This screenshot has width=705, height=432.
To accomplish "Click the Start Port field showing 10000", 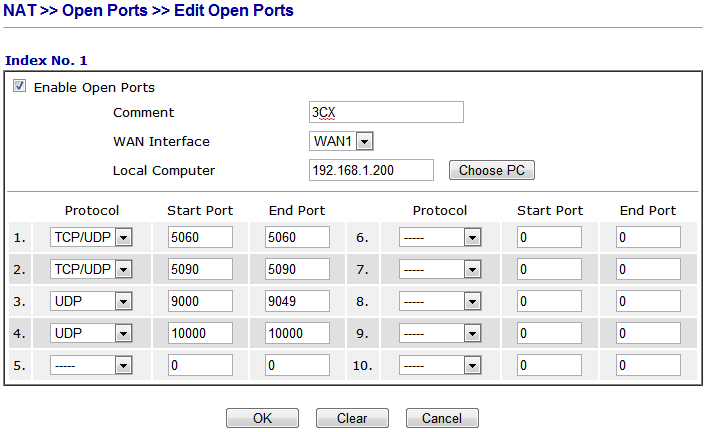I will [x=201, y=333].
